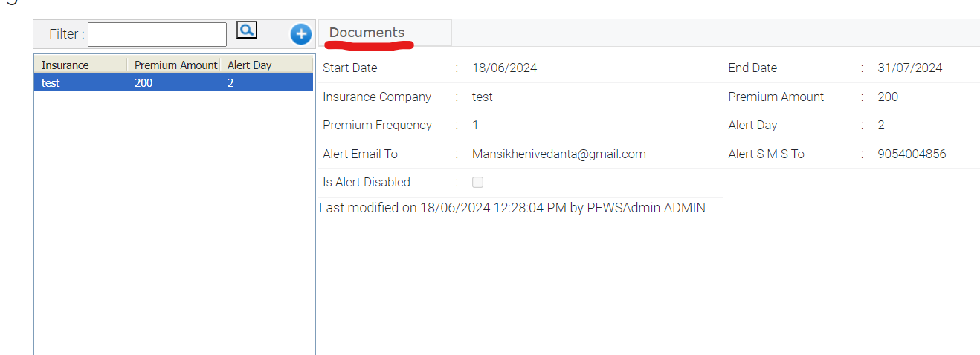
Task: Click the 'Alert Email To' field label
Action: (361, 154)
